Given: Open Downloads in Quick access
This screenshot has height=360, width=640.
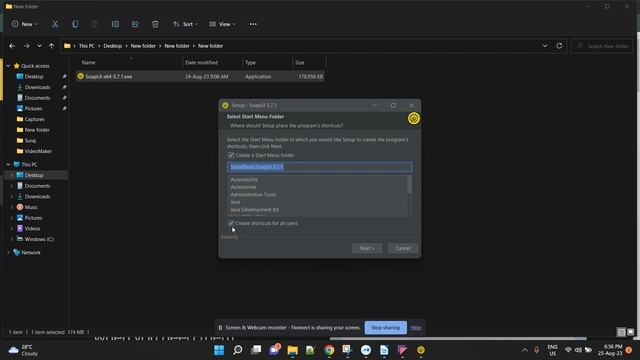Looking at the screenshot, I should [x=37, y=87].
